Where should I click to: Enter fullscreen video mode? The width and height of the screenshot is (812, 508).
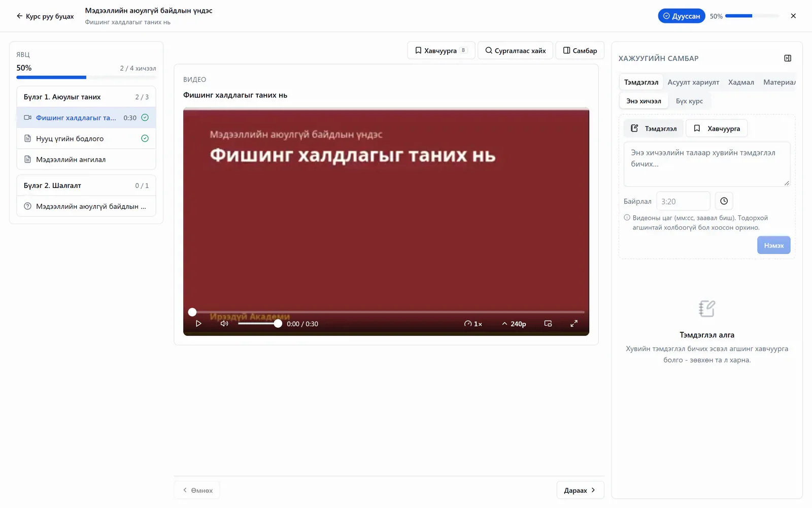coord(574,324)
